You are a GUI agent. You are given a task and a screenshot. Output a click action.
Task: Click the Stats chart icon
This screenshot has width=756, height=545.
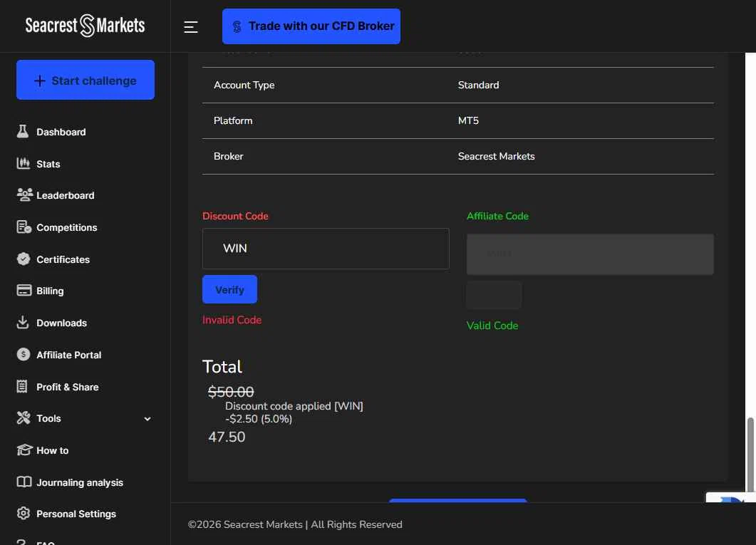click(x=23, y=163)
